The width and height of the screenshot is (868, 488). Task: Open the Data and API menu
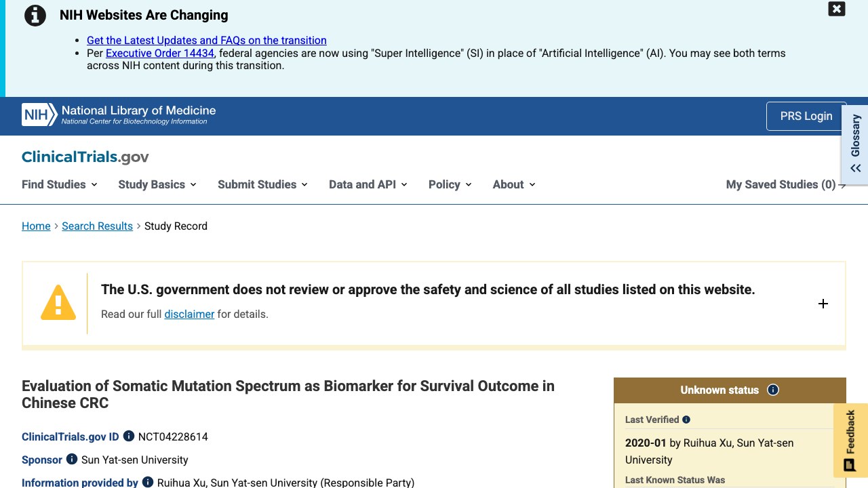point(368,184)
